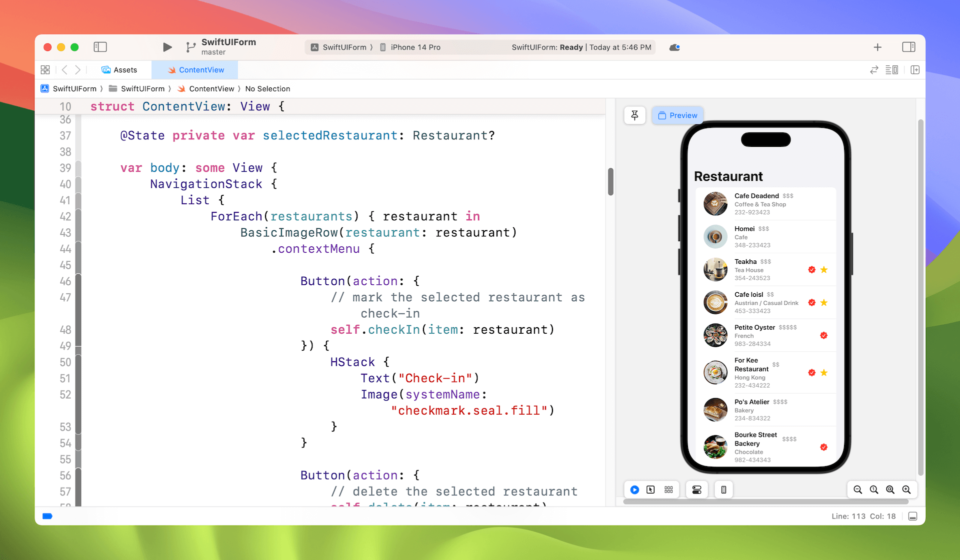This screenshot has height=560, width=960.
Task: Switch canvas to selectable mode
Action: (650, 490)
